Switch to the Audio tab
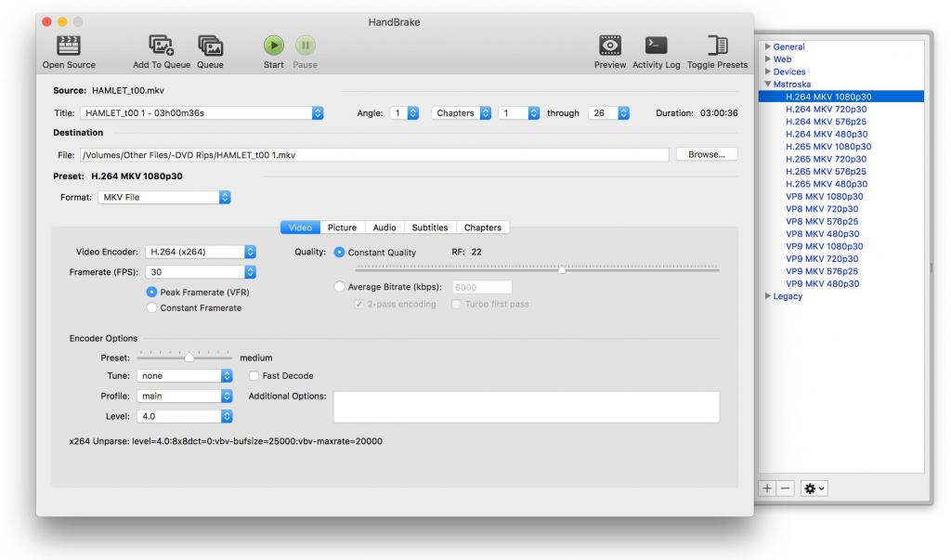Screen dimensions: 951x560 tap(384, 228)
